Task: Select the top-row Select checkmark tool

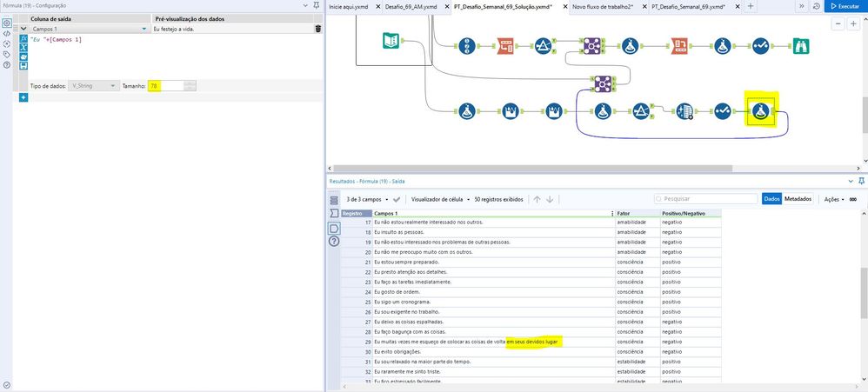Action: click(x=761, y=46)
